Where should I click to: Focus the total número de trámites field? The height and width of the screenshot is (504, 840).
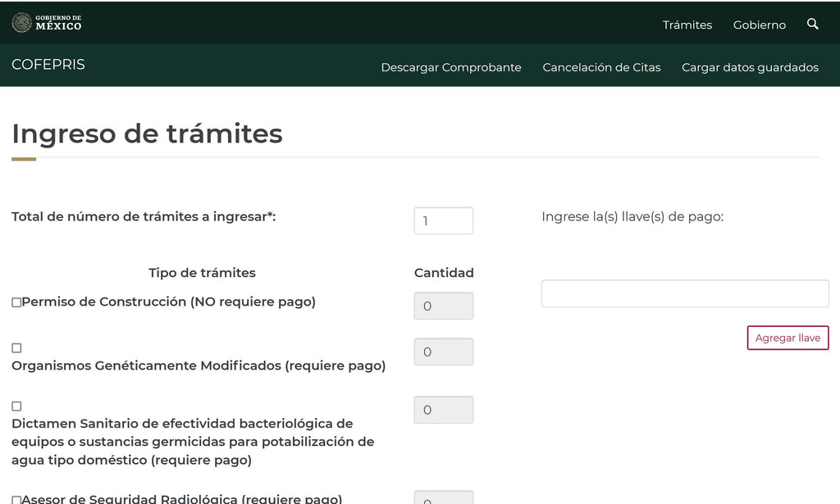coord(443,221)
